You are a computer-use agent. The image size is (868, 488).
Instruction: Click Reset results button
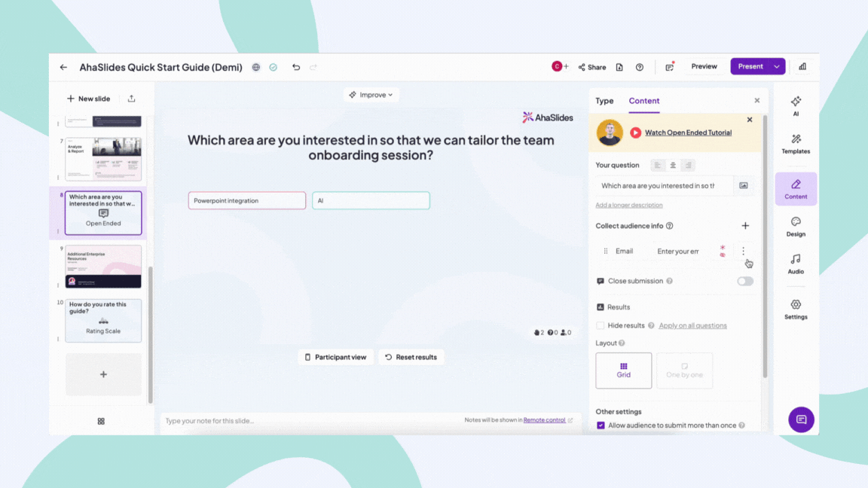click(x=411, y=357)
